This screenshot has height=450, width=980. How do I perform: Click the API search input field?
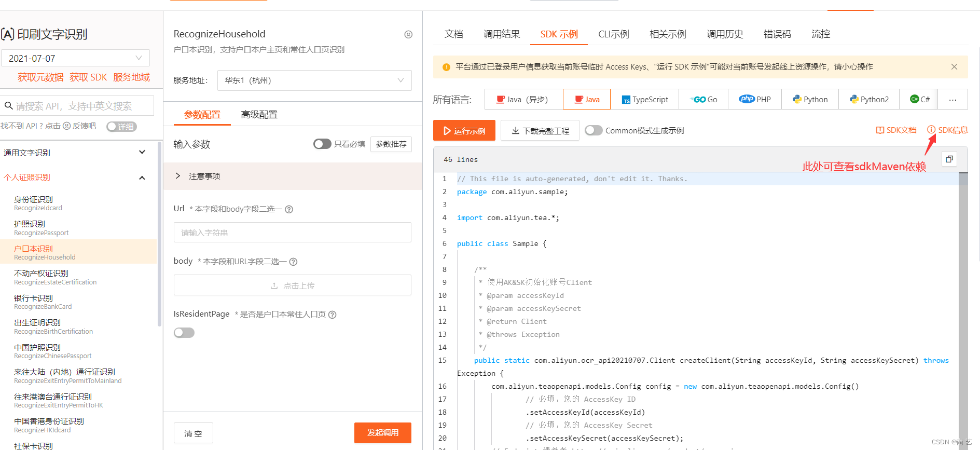pyautogui.click(x=77, y=106)
